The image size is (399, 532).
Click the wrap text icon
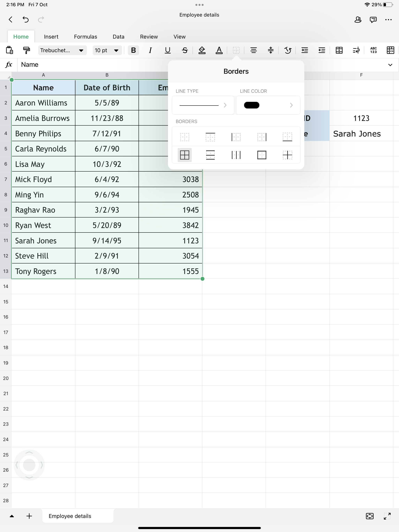(x=356, y=50)
